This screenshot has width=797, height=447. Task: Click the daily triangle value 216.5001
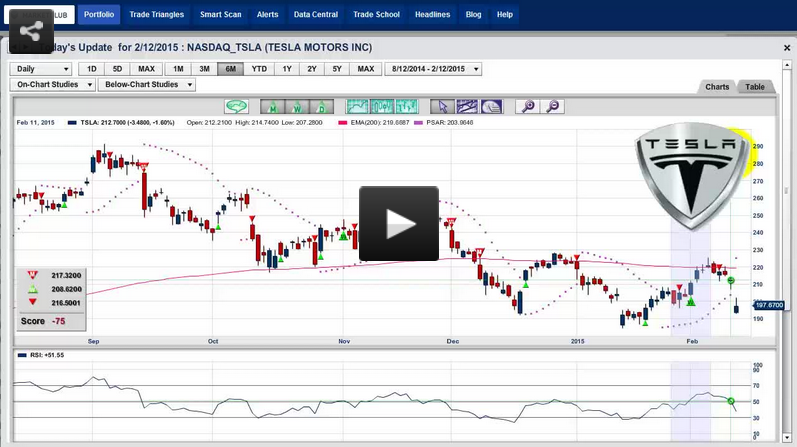point(66,303)
